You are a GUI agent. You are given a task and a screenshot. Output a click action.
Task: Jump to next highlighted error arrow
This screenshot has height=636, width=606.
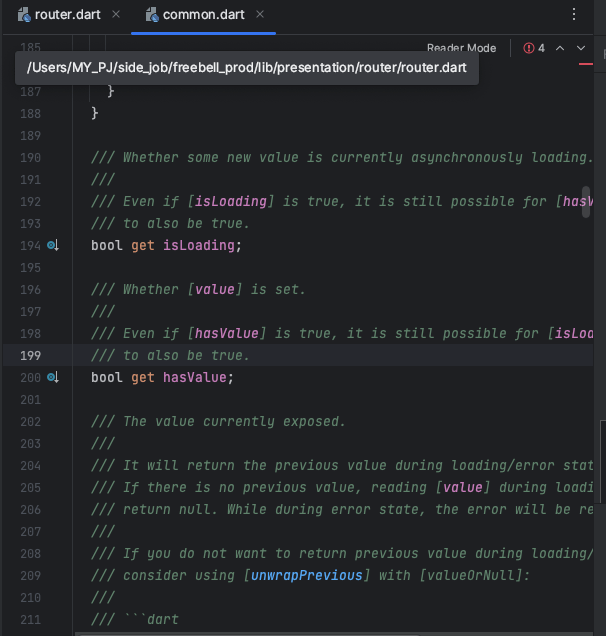coord(581,48)
